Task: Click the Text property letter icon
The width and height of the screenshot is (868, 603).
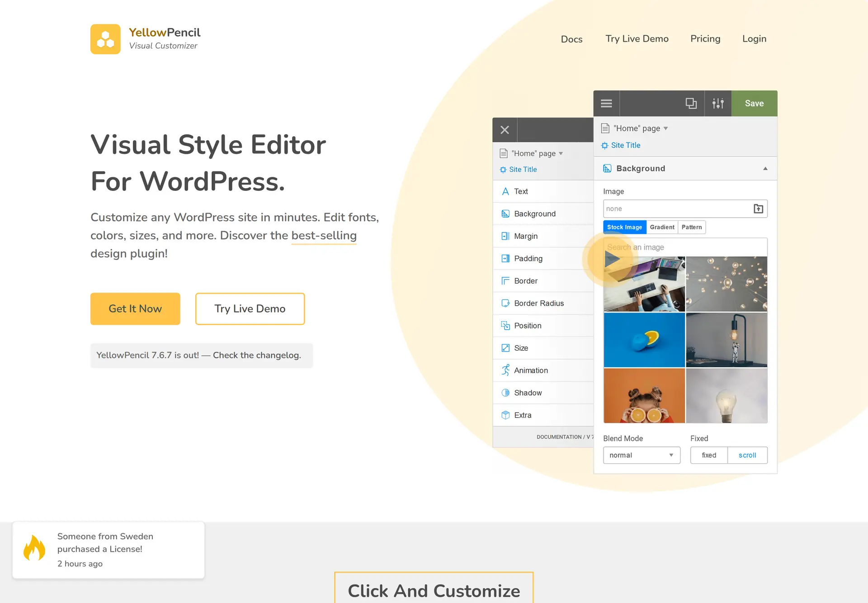Action: pyautogui.click(x=505, y=191)
